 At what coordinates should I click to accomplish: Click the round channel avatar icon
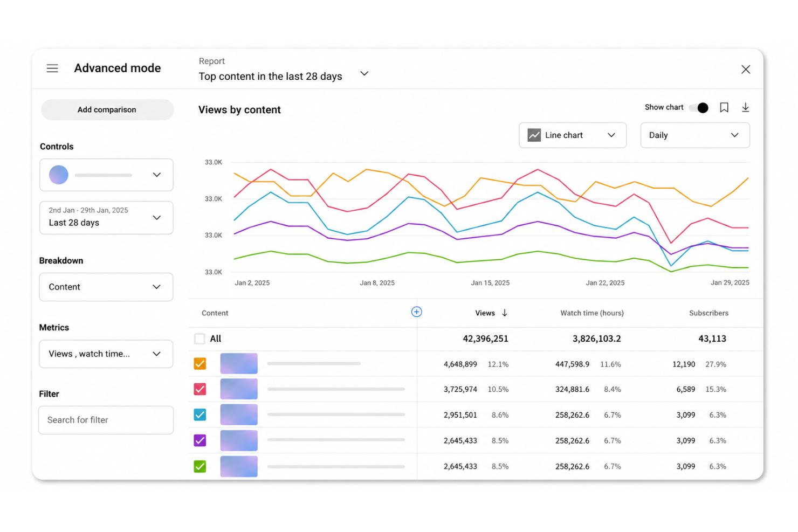point(59,175)
